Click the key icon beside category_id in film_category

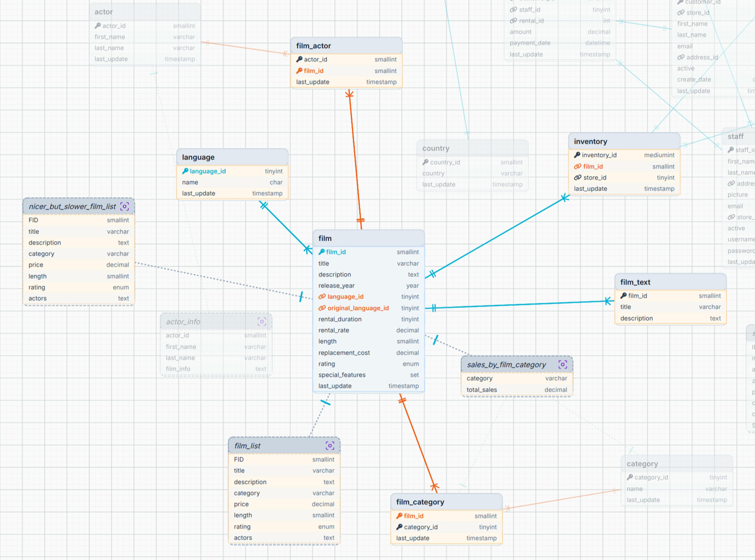coord(399,527)
